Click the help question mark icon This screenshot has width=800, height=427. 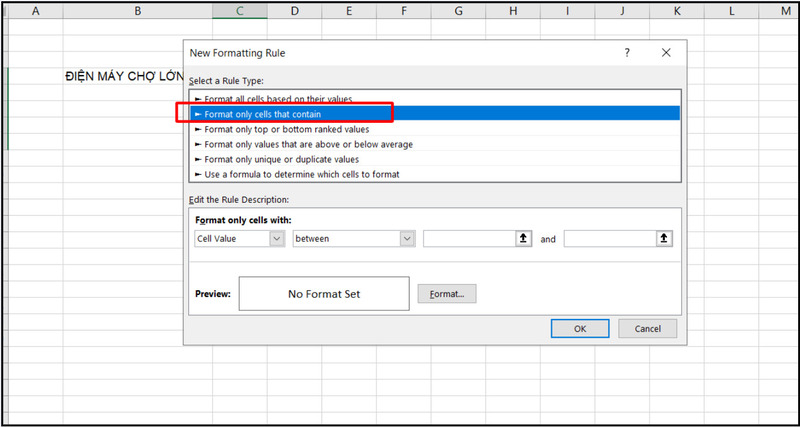point(626,52)
